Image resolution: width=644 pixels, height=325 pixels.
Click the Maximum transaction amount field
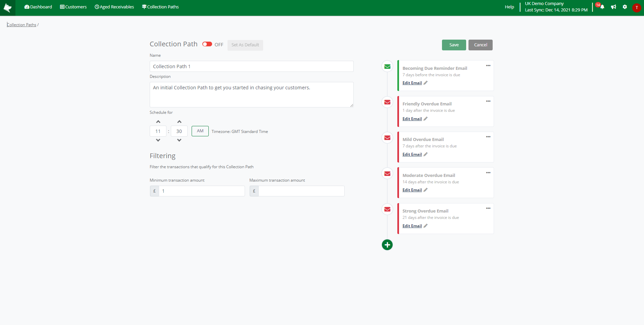(x=301, y=191)
